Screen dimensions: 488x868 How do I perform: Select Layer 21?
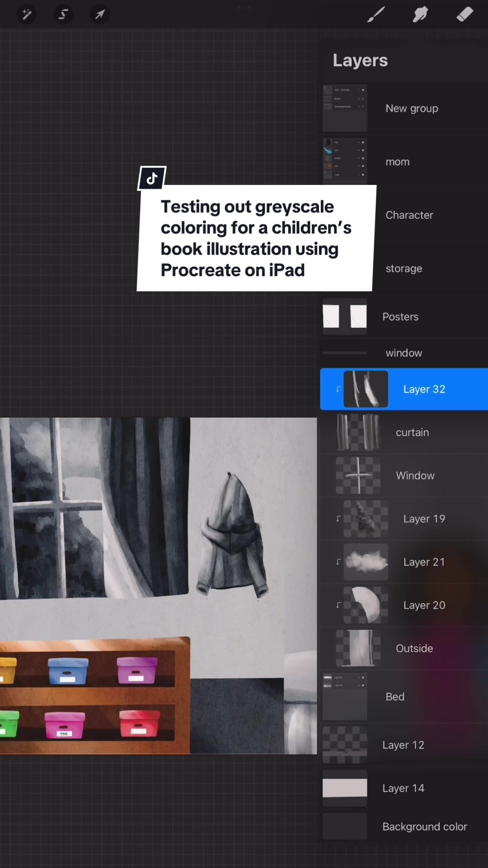click(404, 562)
